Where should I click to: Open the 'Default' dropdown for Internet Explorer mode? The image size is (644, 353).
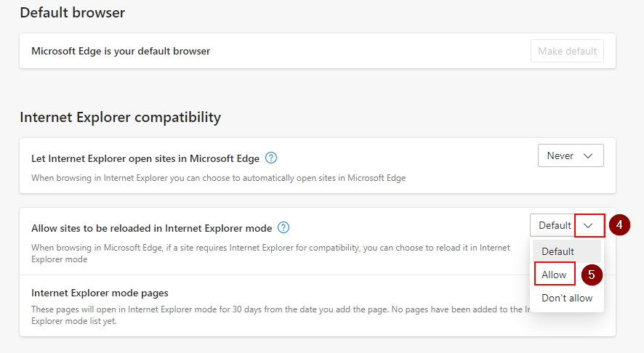[567, 225]
